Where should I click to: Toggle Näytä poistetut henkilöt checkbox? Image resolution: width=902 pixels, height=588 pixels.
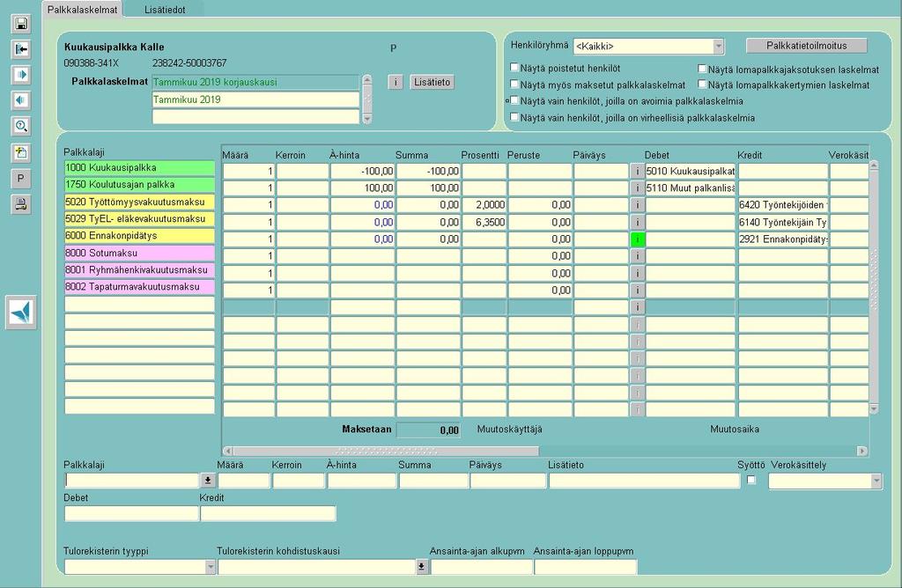click(514, 67)
